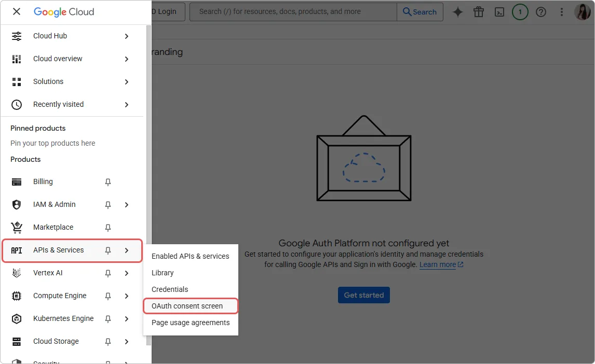This screenshot has width=595, height=364.
Task: Follow the Learn more link
Action: [438, 264]
